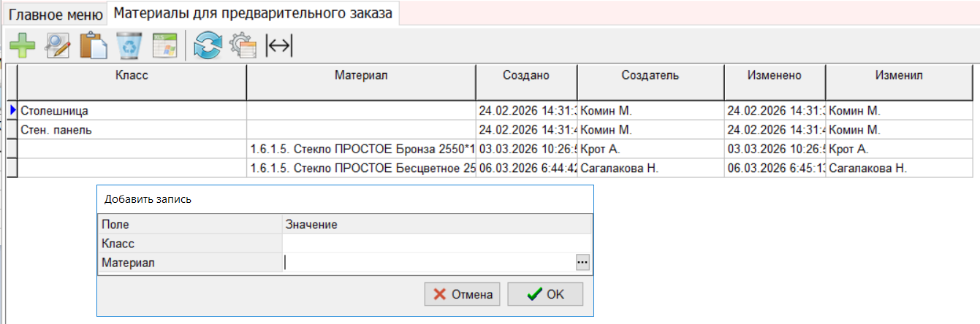The image size is (980, 324).
Task: Click the Создатель column header
Action: tap(650, 75)
